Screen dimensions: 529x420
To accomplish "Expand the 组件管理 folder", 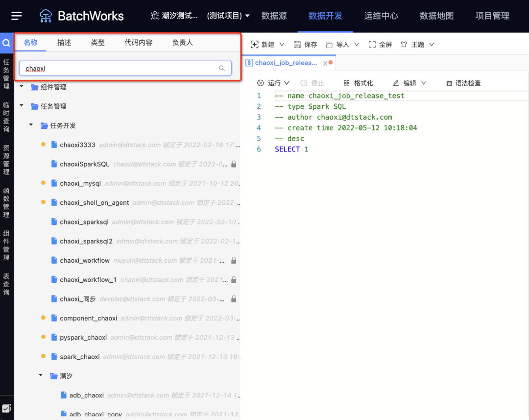I will click(22, 87).
